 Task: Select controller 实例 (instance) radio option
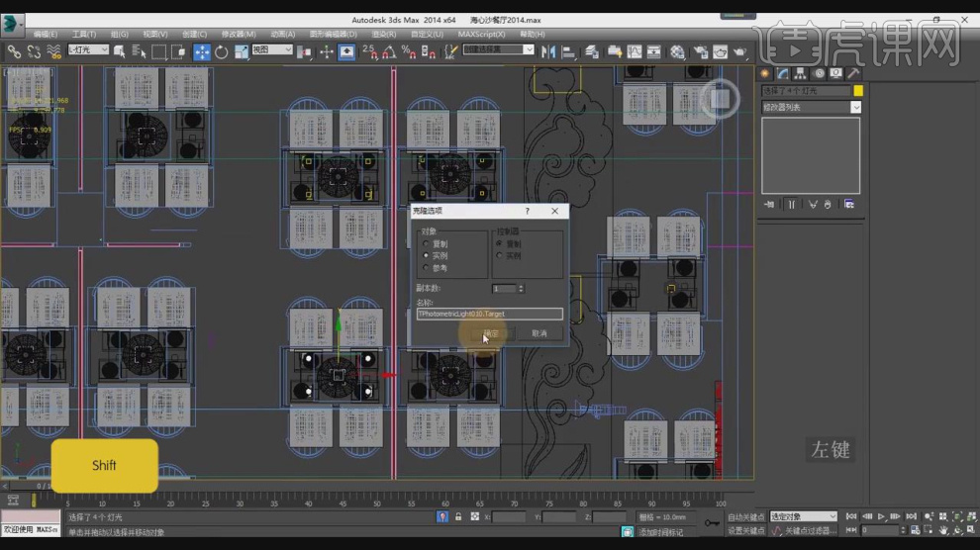tap(499, 256)
